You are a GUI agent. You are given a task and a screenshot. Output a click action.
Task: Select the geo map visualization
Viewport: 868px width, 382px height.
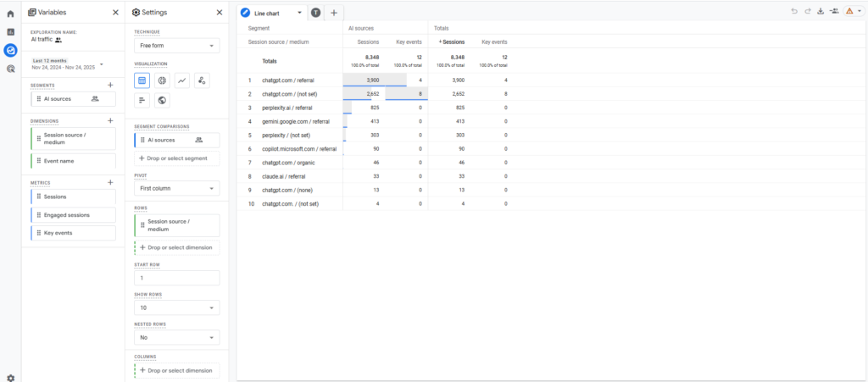(x=162, y=100)
